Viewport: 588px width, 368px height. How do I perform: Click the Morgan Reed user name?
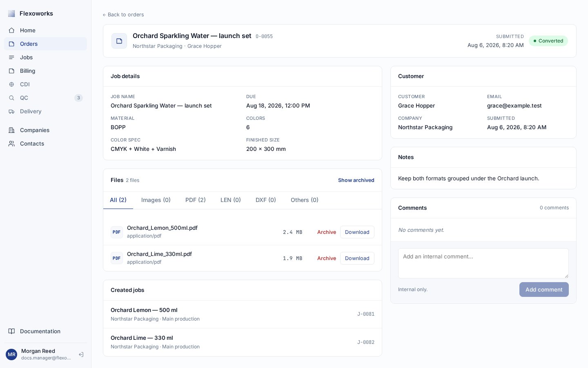click(38, 351)
